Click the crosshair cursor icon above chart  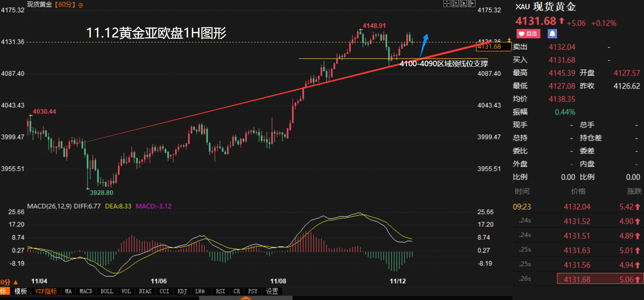tap(447, 4)
